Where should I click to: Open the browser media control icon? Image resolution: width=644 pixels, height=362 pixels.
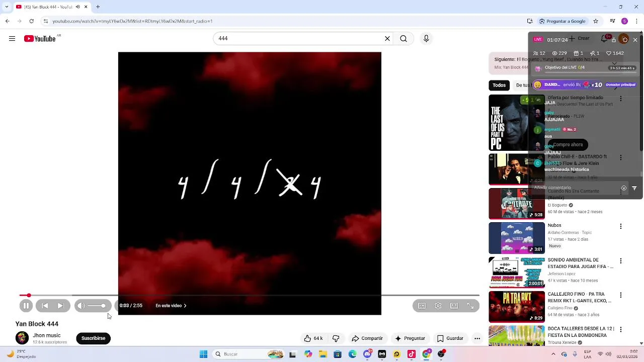[x=612, y=21]
